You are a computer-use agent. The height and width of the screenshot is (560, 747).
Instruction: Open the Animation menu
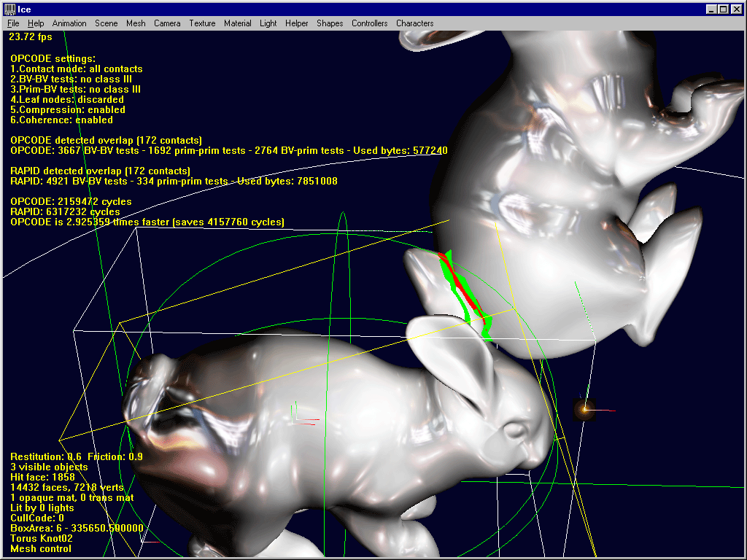pyautogui.click(x=69, y=23)
